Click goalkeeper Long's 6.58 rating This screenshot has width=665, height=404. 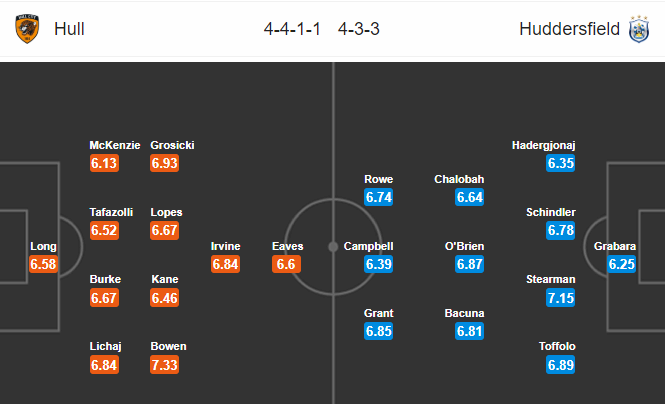pyautogui.click(x=43, y=264)
